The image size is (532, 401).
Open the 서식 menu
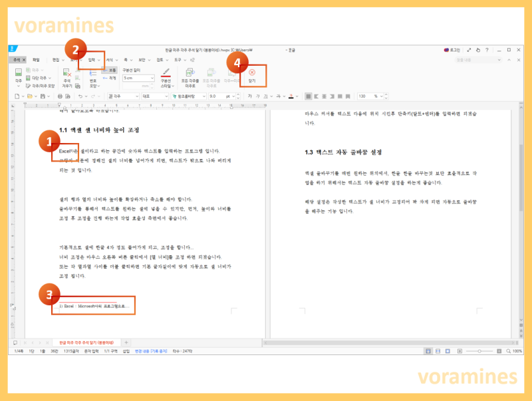[112, 60]
